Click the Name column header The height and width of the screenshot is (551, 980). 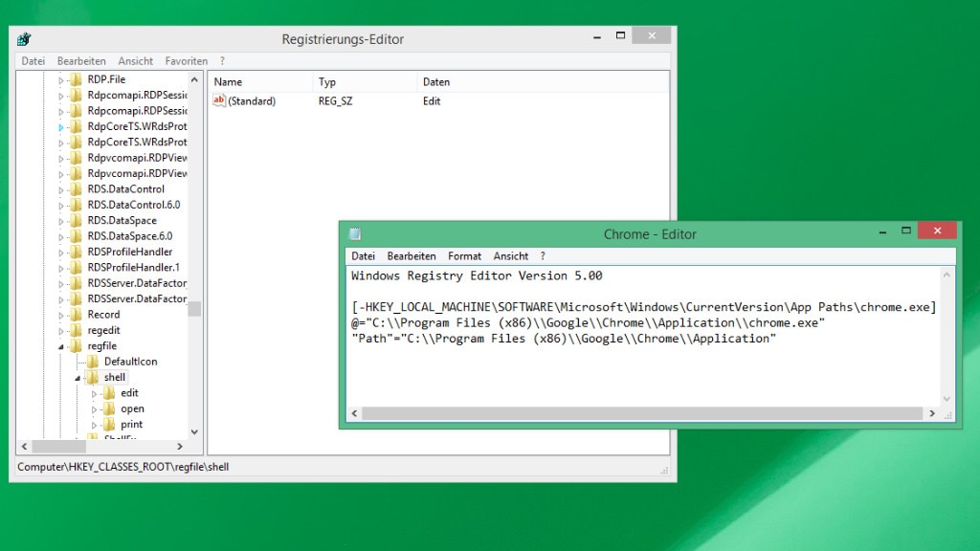pyautogui.click(x=229, y=82)
